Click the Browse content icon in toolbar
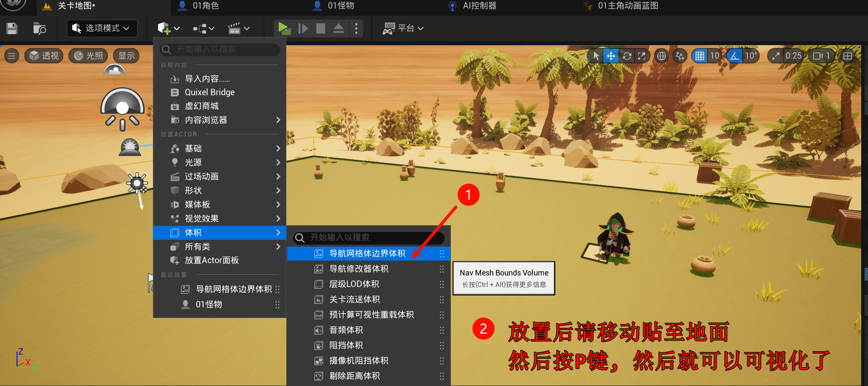The width and height of the screenshot is (868, 386). tap(40, 28)
